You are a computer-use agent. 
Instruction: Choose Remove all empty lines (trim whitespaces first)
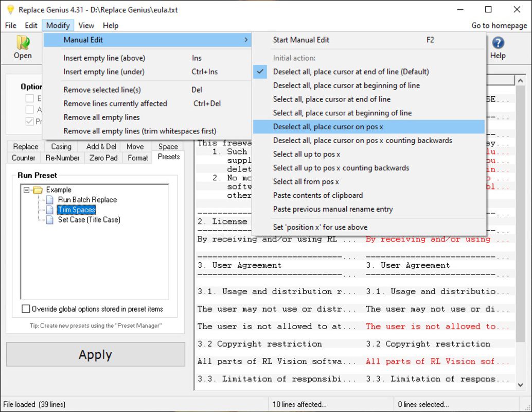(147, 131)
